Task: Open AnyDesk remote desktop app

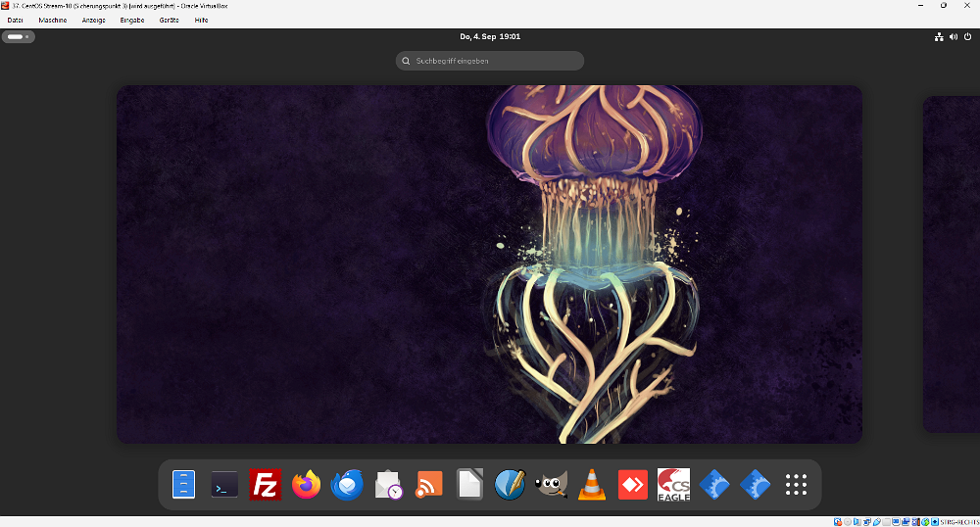Action: 633,485
